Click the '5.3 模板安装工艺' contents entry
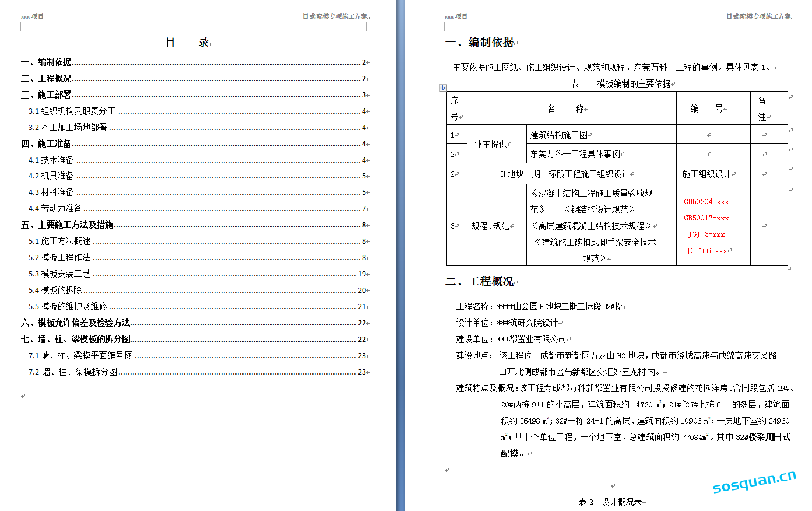Image resolution: width=812 pixels, height=511 pixels. click(59, 274)
